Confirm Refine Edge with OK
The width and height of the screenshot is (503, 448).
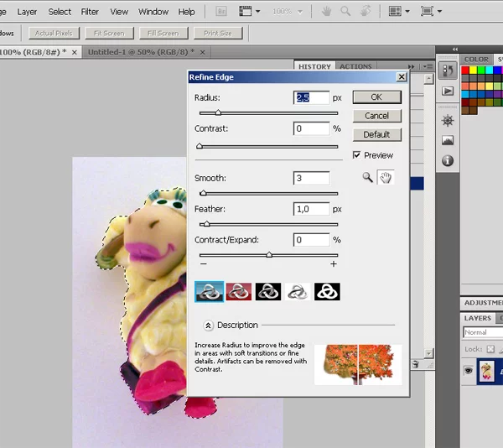click(377, 97)
